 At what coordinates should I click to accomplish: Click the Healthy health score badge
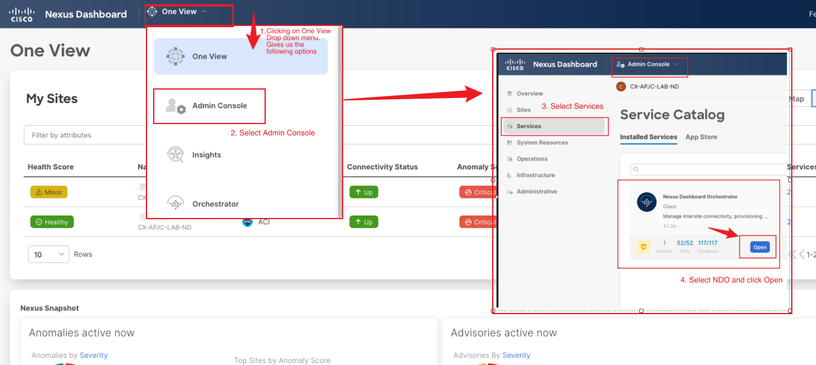[x=52, y=222]
